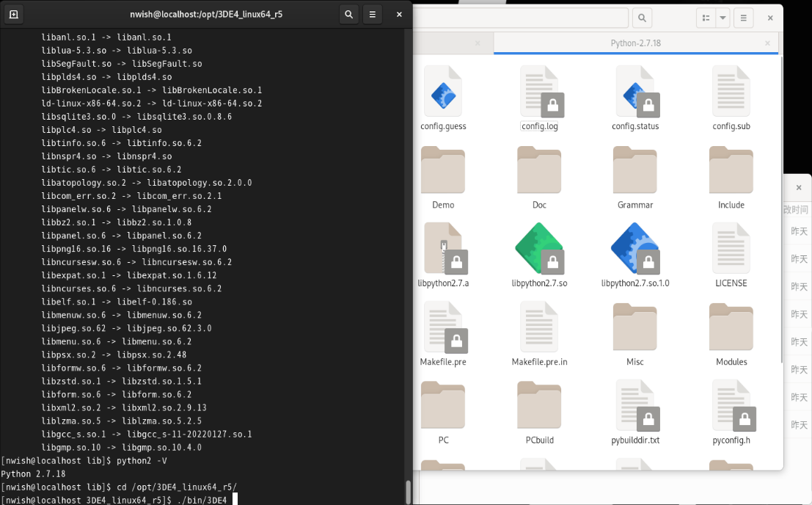Click the terminal search icon
This screenshot has width=812, height=505.
coord(348,14)
